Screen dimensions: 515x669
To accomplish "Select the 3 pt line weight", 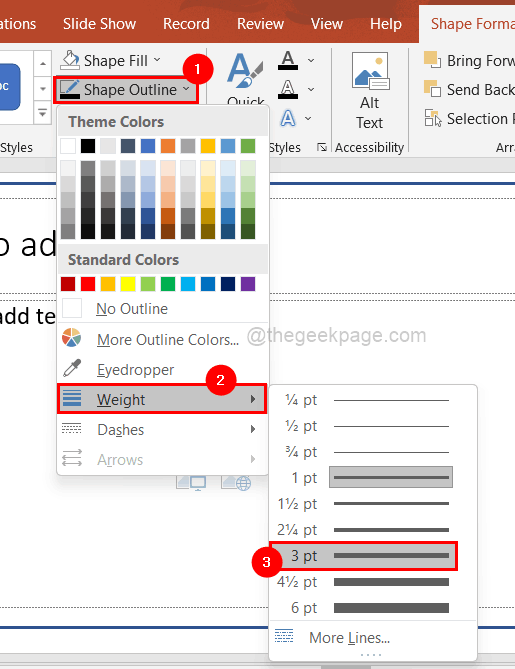I will pos(364,556).
